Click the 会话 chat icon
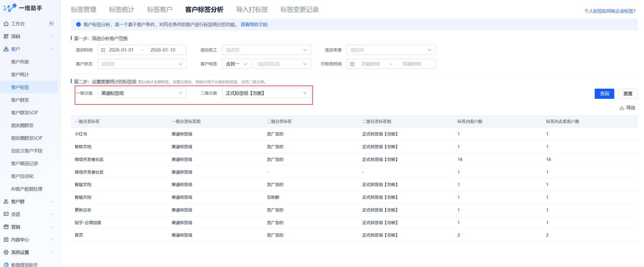Image resolution: width=644 pixels, height=267 pixels. coord(6,214)
